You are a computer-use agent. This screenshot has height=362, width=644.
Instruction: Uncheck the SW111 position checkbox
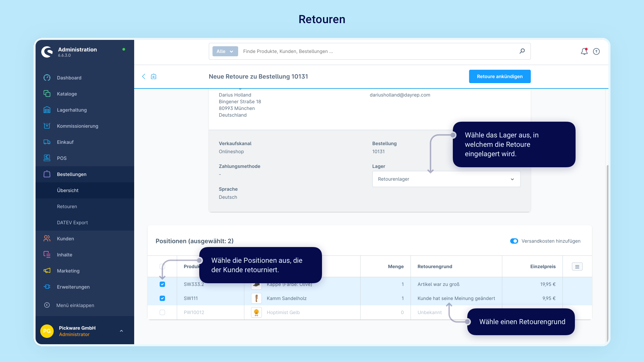click(162, 298)
